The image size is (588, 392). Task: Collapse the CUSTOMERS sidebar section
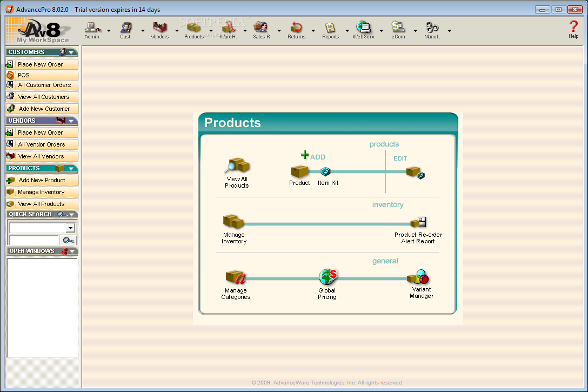tap(71, 52)
